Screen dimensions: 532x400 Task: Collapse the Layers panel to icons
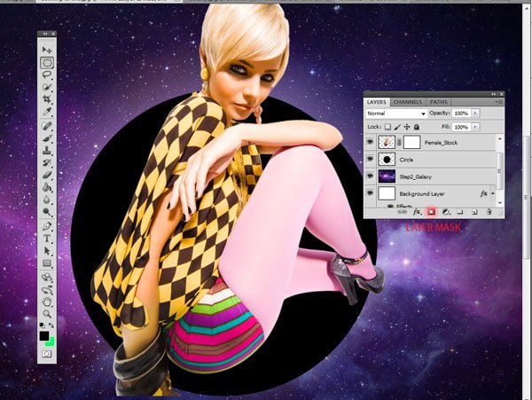(x=494, y=94)
